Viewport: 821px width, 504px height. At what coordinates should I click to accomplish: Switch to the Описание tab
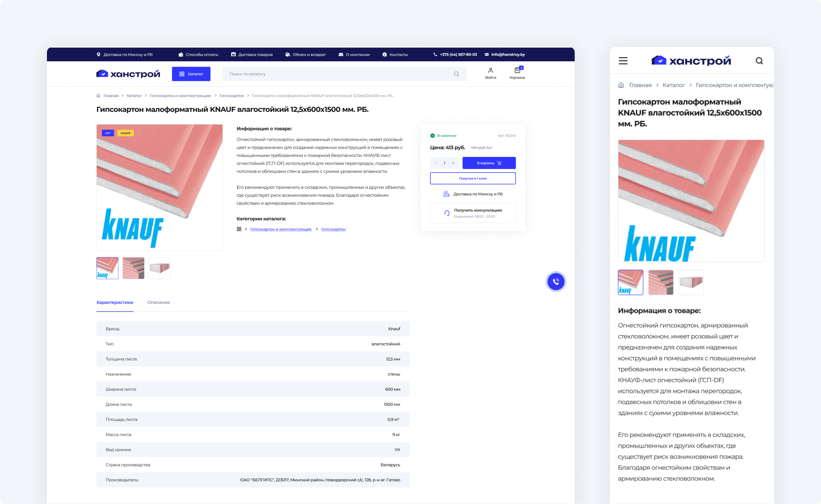click(158, 302)
